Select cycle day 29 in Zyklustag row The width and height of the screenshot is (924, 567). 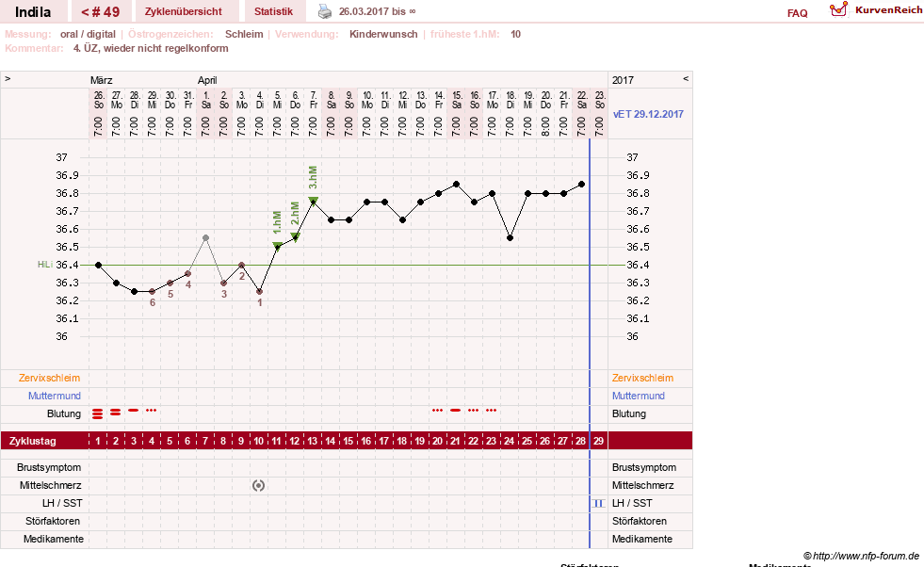pos(598,441)
